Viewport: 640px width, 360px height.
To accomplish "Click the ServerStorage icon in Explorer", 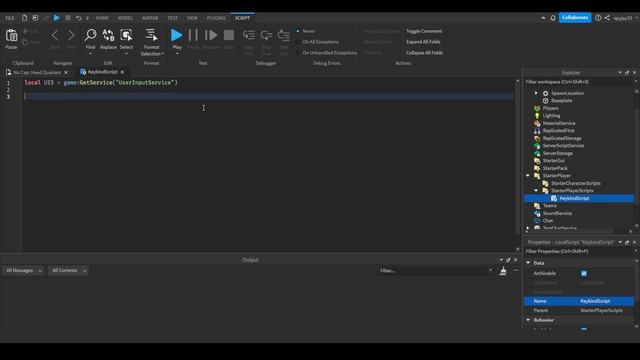I will coord(537,153).
